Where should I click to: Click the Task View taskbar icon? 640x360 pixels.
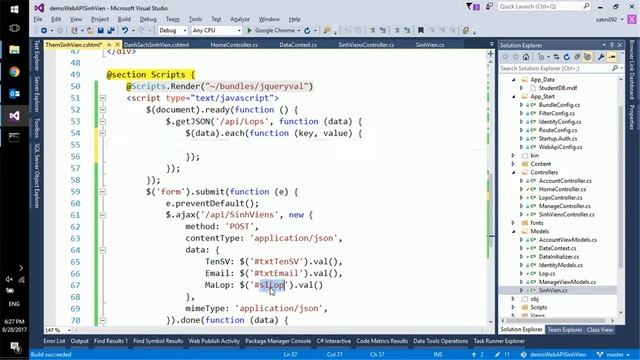coord(14,28)
